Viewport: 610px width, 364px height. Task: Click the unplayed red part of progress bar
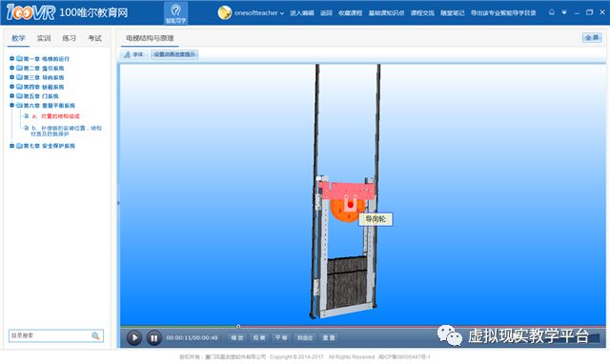[x=423, y=327]
